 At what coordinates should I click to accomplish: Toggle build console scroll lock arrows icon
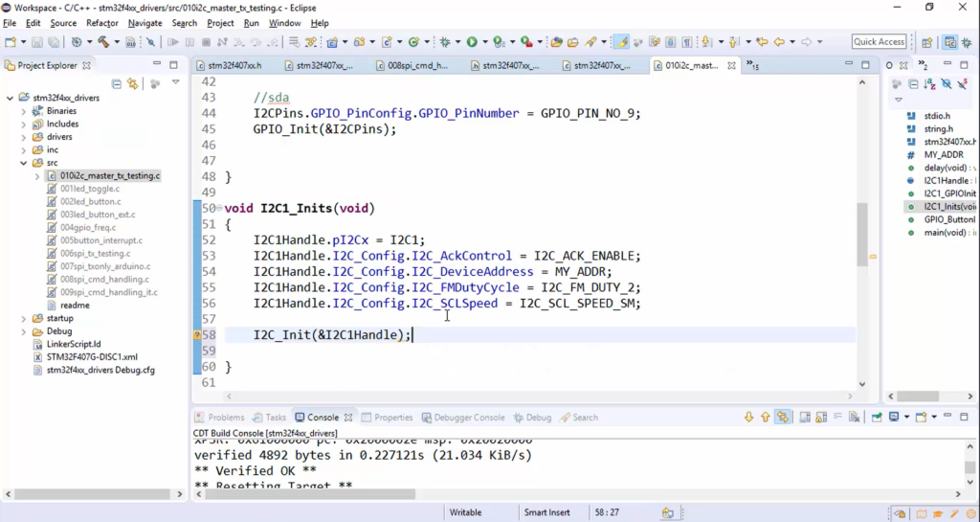point(783,417)
